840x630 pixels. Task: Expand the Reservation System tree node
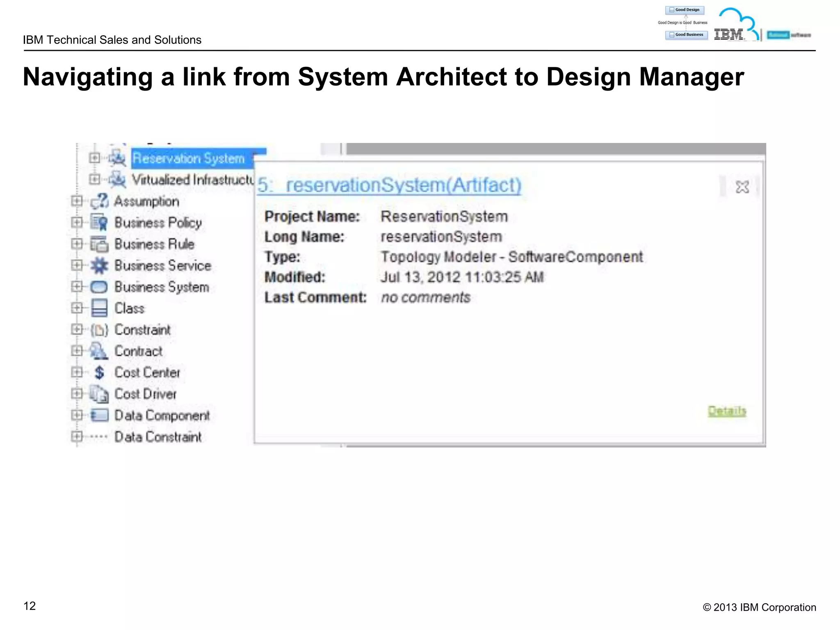[95, 158]
